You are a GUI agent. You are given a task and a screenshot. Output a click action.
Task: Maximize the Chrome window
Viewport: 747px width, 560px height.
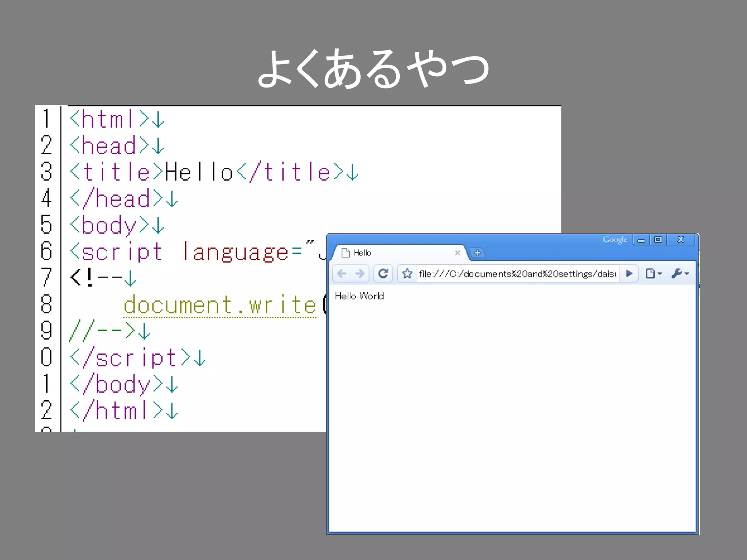(x=658, y=240)
